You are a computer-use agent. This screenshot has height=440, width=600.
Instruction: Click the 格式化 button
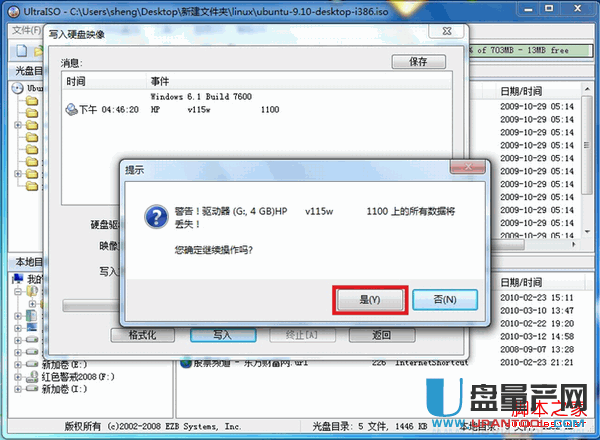pyautogui.click(x=142, y=335)
